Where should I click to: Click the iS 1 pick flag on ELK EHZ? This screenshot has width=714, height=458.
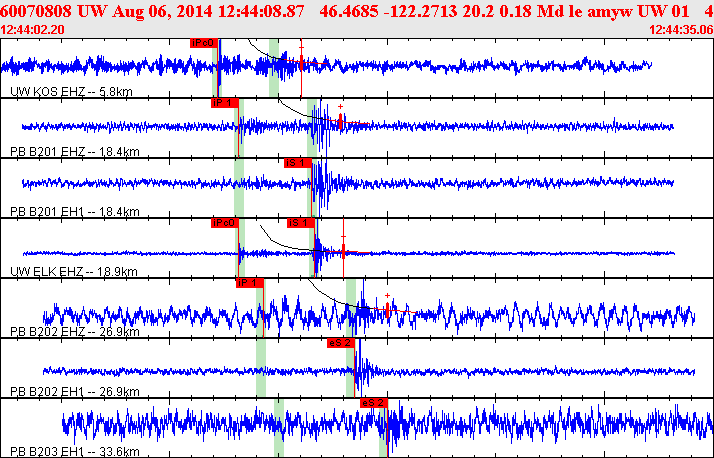coord(301,223)
